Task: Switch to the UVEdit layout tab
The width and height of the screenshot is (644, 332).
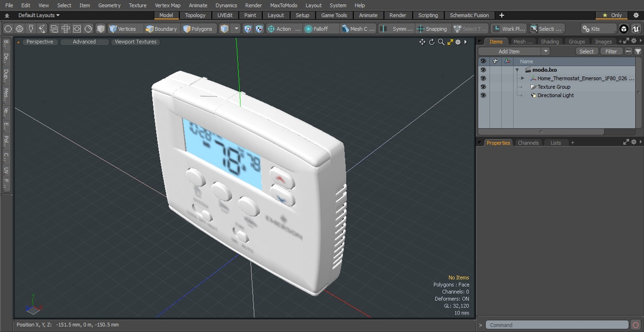Action: 225,15
